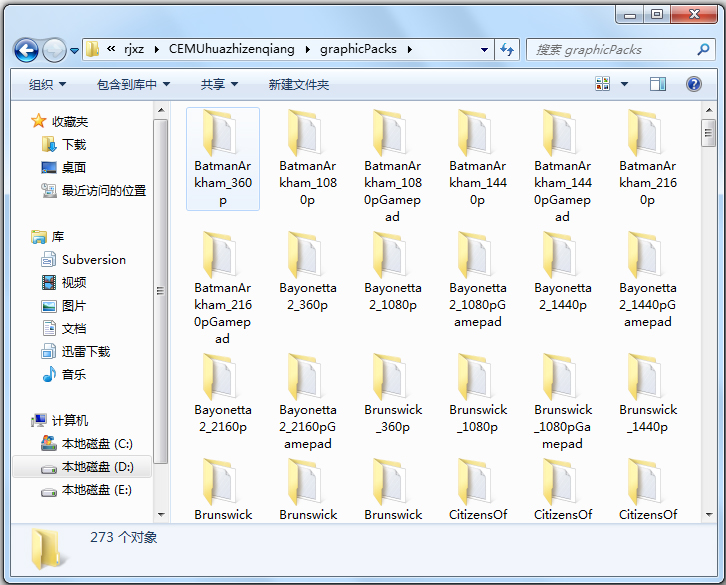Select the Brunswick_1080pGamepad folder
Image resolution: width=726 pixels, height=585 pixels.
pyautogui.click(x=563, y=403)
